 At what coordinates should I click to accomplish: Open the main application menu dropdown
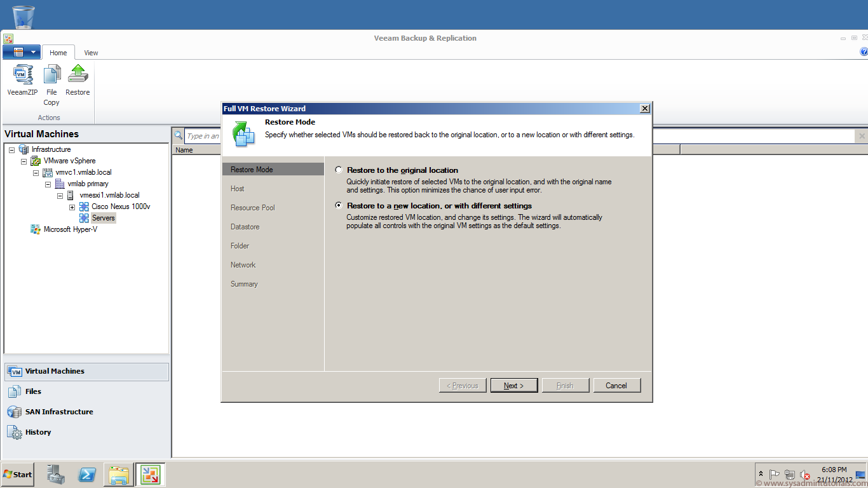(x=22, y=52)
